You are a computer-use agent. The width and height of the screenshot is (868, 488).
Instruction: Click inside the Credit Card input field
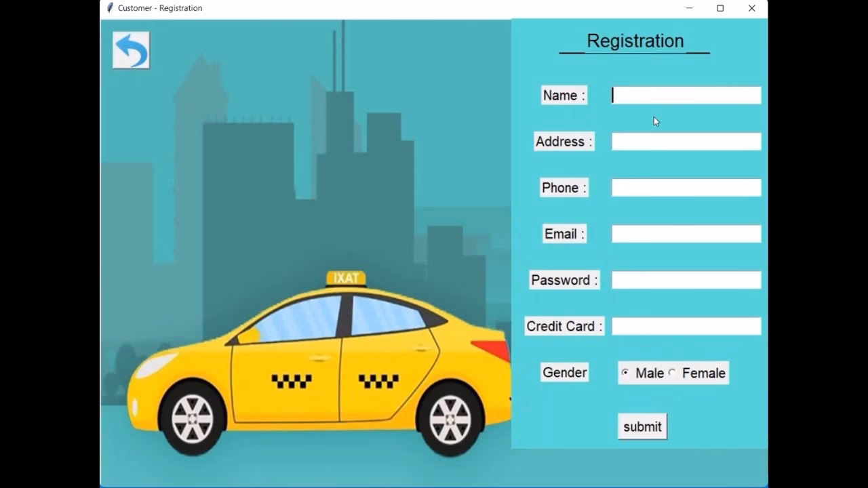[x=686, y=325]
